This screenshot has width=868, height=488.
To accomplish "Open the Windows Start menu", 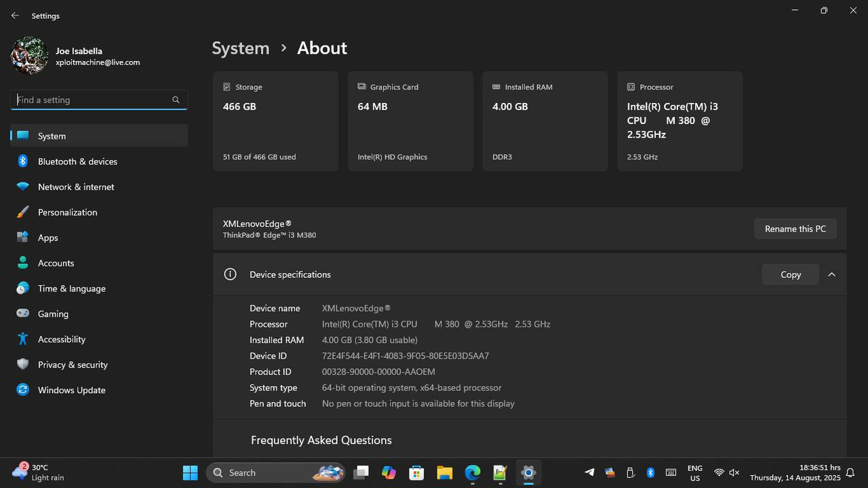I will [191, 472].
